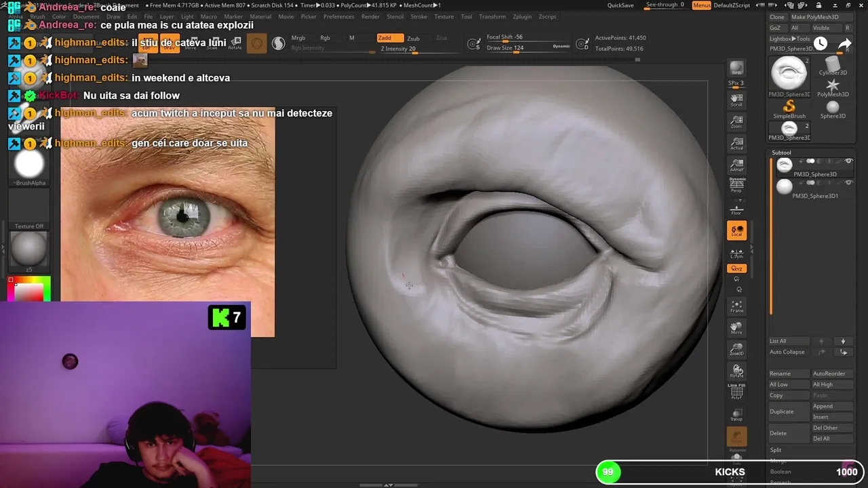Select the Zoom canvas tool
Image resolution: width=868 pixels, height=488 pixels.
(x=736, y=121)
